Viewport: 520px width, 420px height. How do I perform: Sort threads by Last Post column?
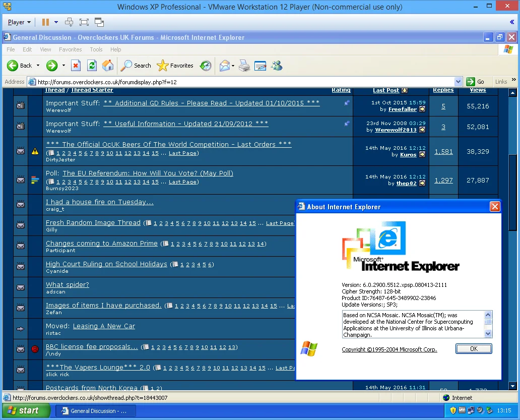(x=386, y=90)
